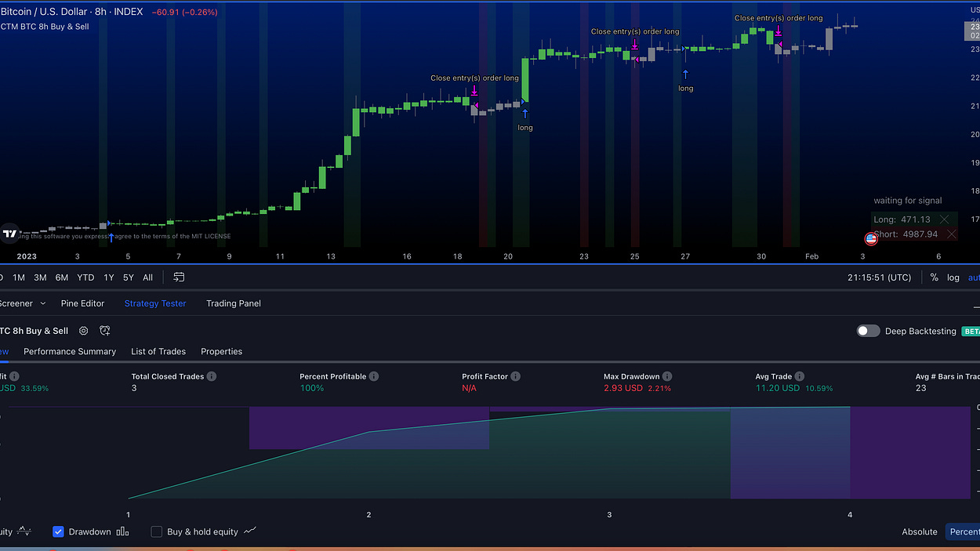The height and width of the screenshot is (551, 980).
Task: Open the Strategy Tester tab
Action: pos(155,303)
